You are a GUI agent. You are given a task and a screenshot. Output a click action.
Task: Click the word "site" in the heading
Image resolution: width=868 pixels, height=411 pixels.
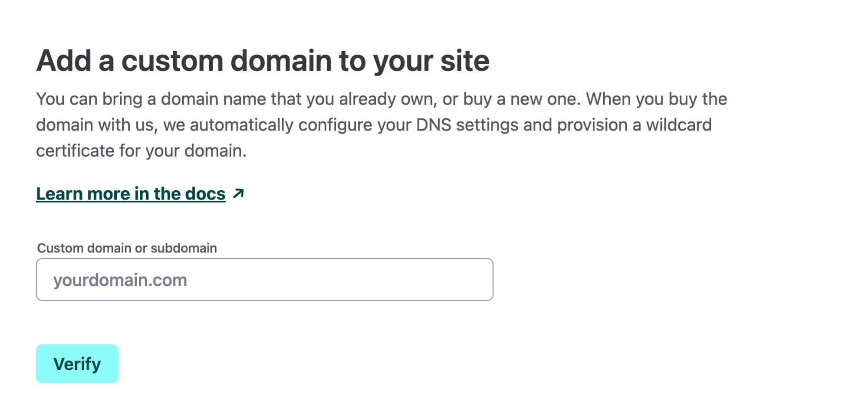click(465, 61)
